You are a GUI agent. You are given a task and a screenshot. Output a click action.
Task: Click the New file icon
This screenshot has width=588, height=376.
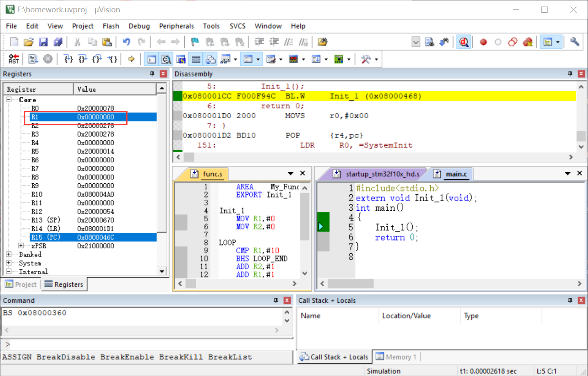coord(14,42)
